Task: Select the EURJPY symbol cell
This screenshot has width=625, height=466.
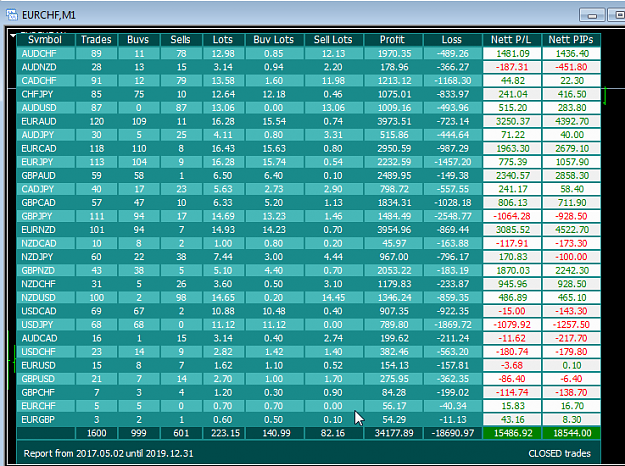Action: (45, 162)
